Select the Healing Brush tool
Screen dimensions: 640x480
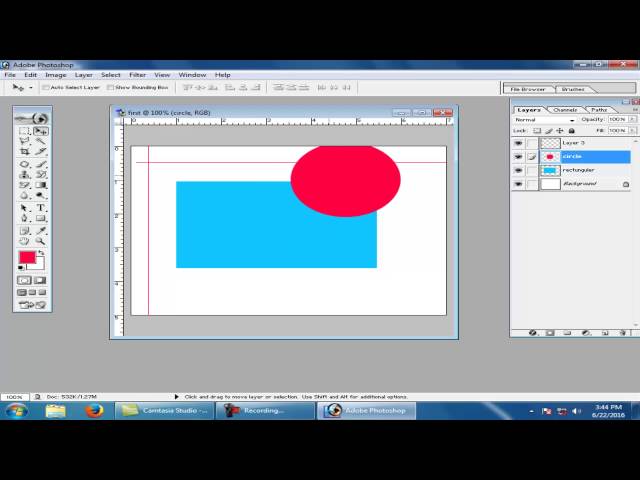point(24,164)
